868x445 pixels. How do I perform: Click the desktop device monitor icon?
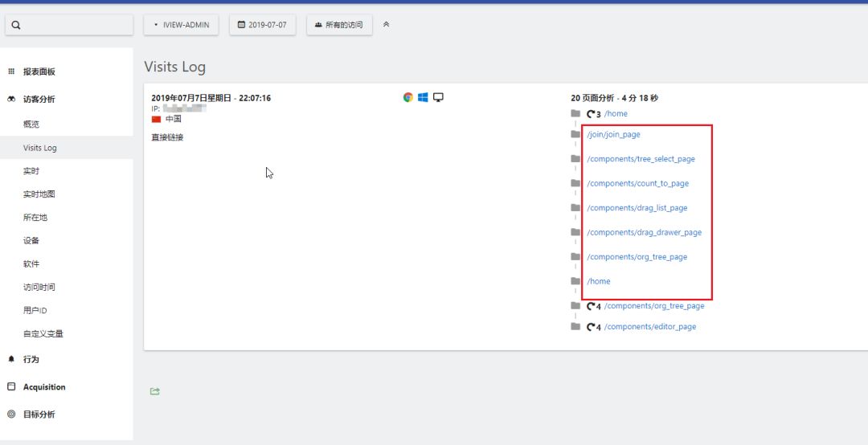(x=439, y=97)
